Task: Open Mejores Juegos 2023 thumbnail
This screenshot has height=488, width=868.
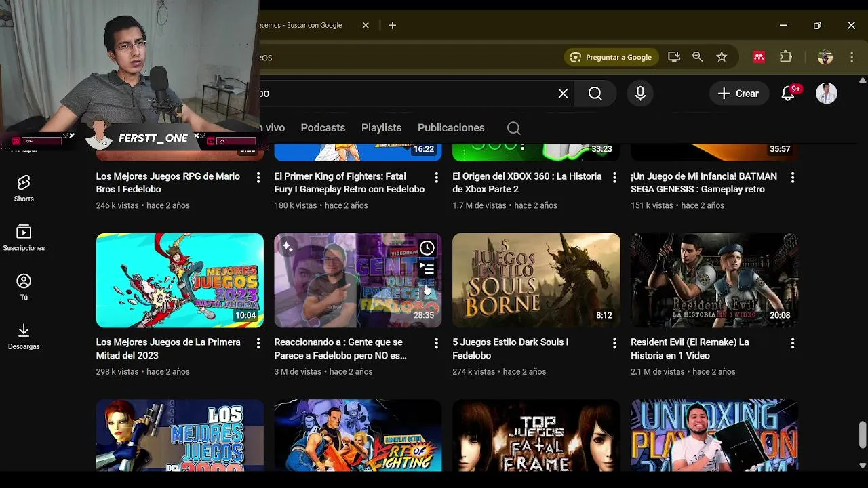Action: pos(180,281)
